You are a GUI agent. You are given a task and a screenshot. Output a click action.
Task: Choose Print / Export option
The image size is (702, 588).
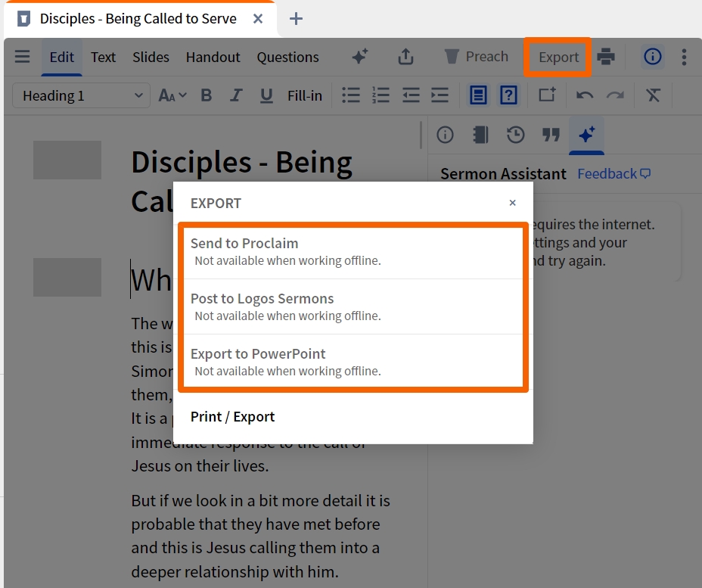(x=353, y=416)
